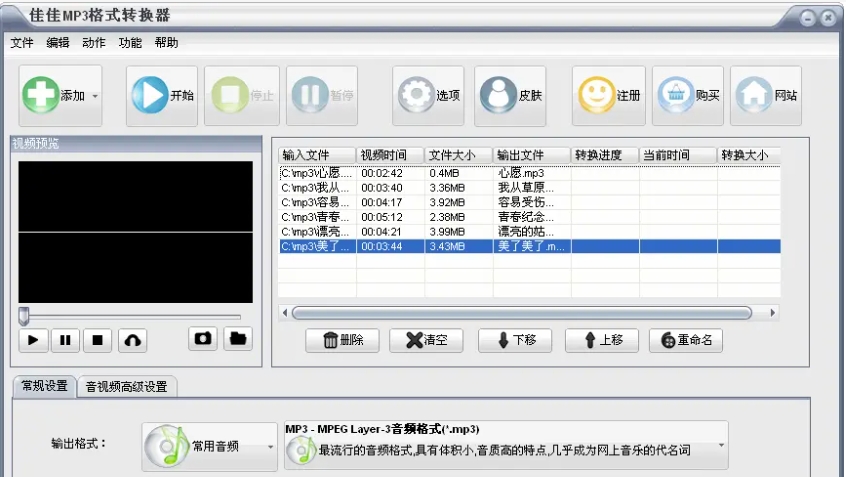Open the snapshot folder icon
The height and width of the screenshot is (477, 846).
pos(238,338)
